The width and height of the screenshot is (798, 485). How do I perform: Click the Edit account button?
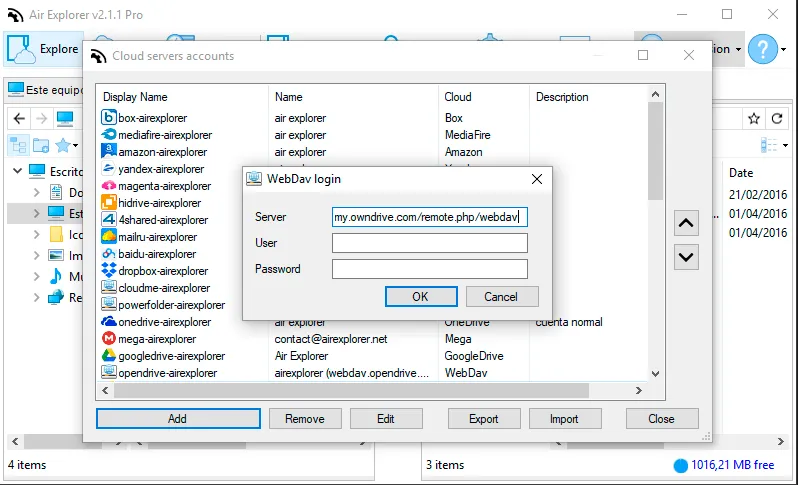pyautogui.click(x=386, y=418)
